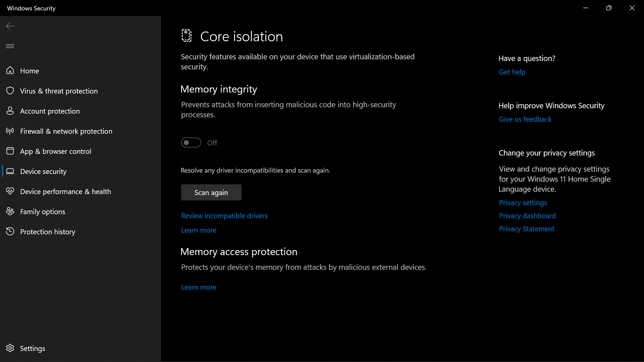This screenshot has width=644, height=362.
Task: Select Family options label in sidebar
Action: 43,212
